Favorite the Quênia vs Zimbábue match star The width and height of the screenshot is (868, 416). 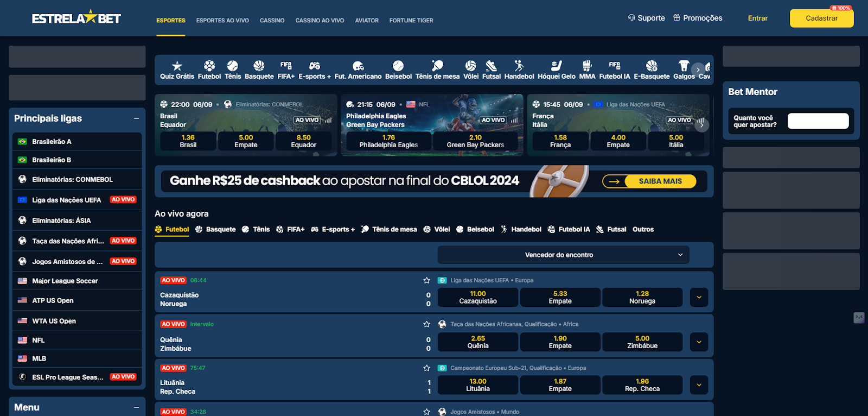(426, 324)
